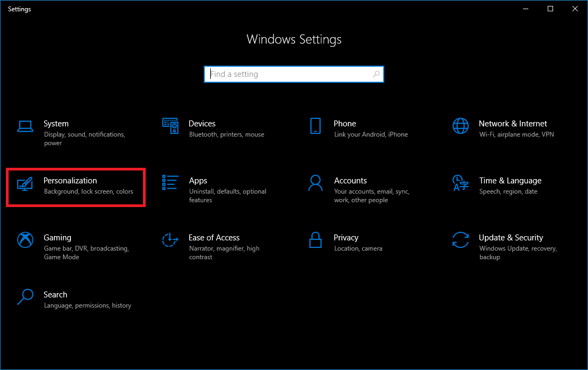Click 'Wi-Fi, airplane mode, VPN' description

click(517, 134)
